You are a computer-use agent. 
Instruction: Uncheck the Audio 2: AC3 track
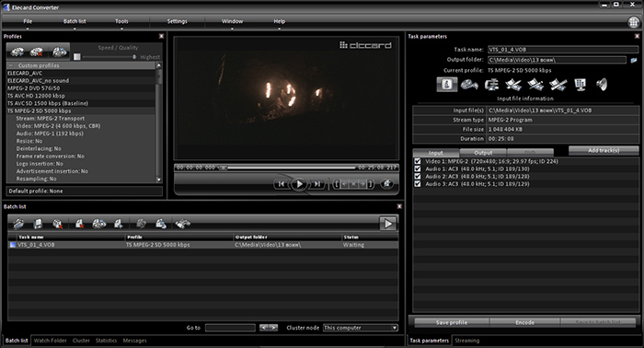(x=418, y=176)
